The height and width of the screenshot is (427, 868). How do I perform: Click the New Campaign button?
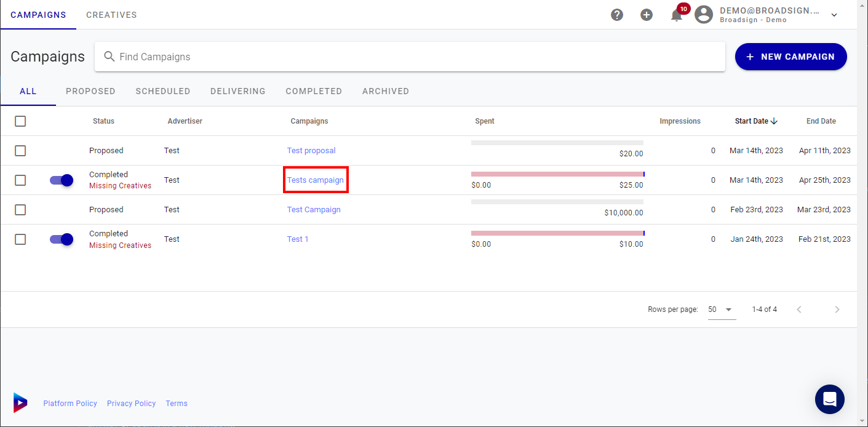pyautogui.click(x=791, y=57)
